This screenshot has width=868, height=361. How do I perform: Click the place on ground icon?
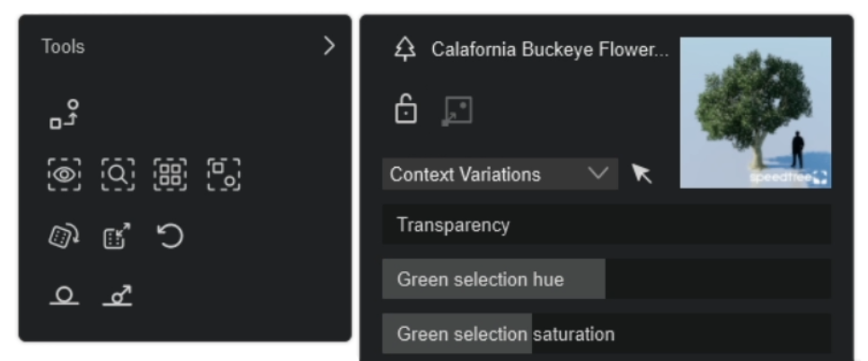click(x=64, y=295)
